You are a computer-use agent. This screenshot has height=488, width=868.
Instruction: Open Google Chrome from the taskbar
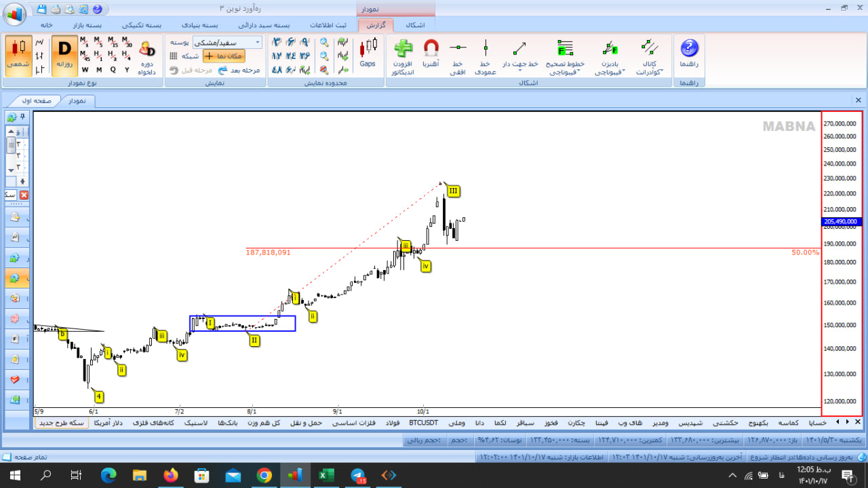264,475
